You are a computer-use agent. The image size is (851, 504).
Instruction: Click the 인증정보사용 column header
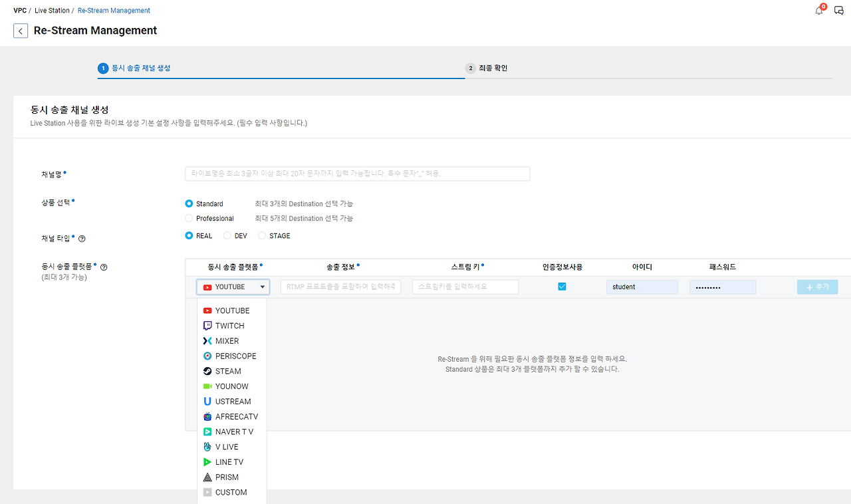point(562,267)
